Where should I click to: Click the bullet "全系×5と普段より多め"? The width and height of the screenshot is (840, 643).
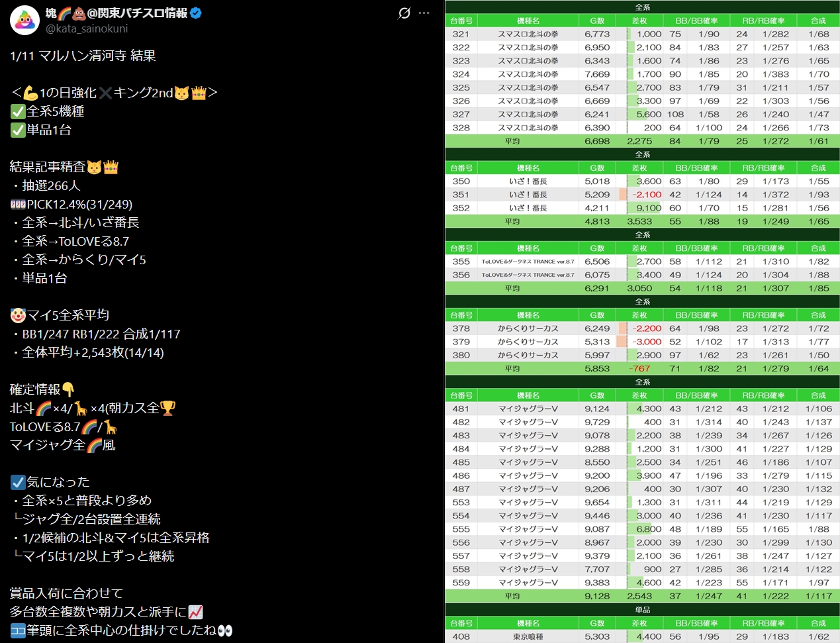tap(81, 501)
